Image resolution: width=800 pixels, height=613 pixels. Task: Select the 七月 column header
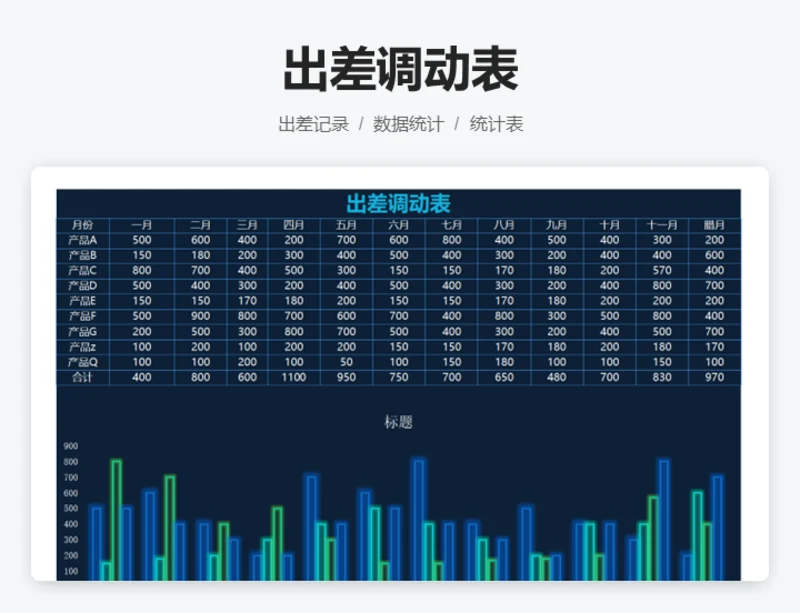coord(452,225)
